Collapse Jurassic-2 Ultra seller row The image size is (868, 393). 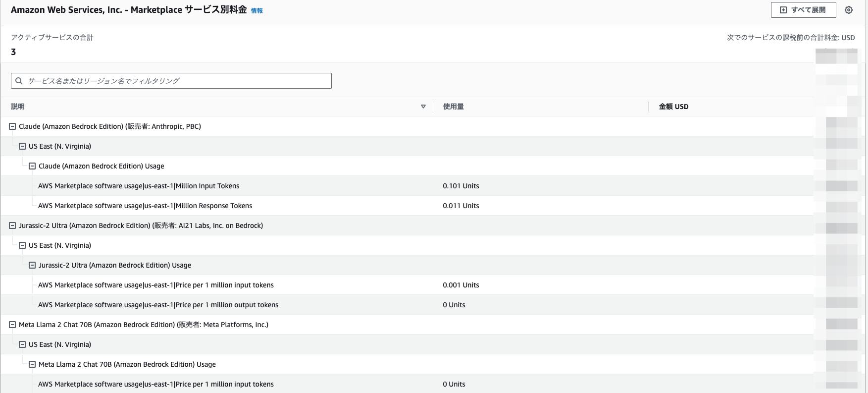12,225
